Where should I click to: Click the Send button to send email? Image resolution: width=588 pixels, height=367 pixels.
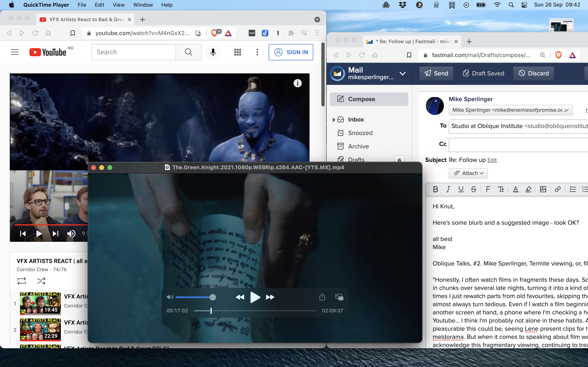[x=436, y=73]
